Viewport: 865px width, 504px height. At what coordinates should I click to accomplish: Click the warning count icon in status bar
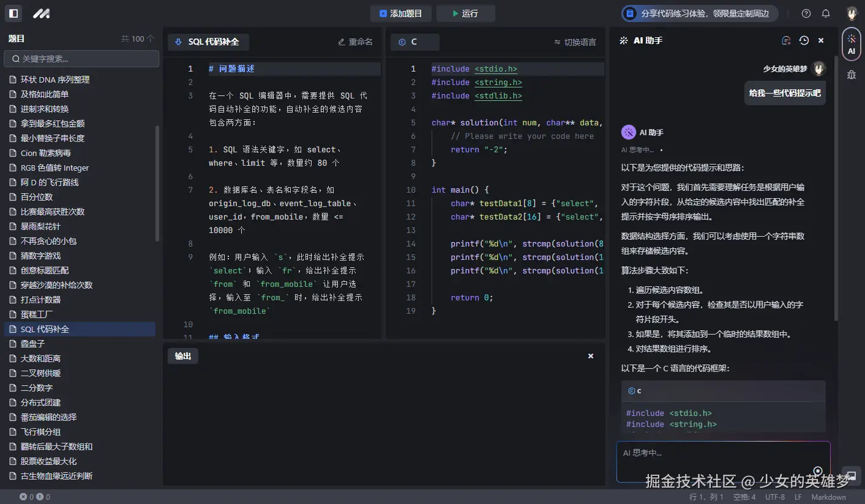(x=40, y=497)
